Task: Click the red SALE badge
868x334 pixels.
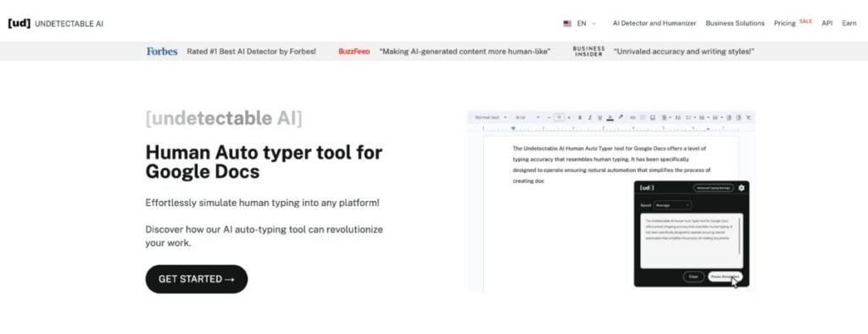Action: click(x=805, y=21)
